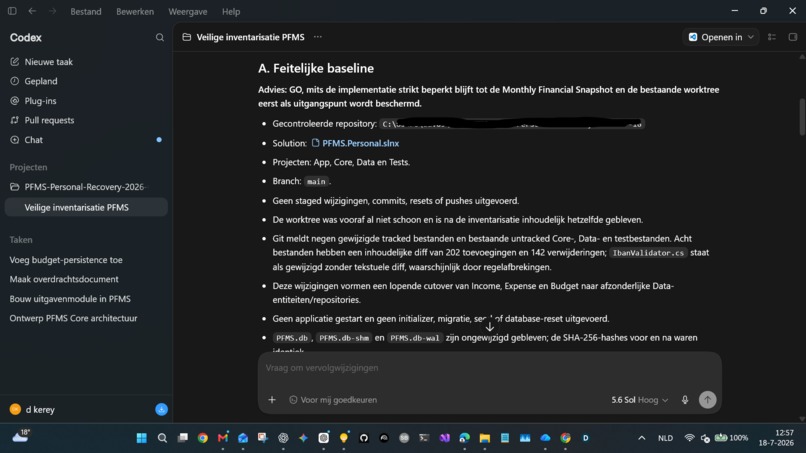Switch NLD keyboard language indicator
The image size is (806, 453).
click(665, 438)
